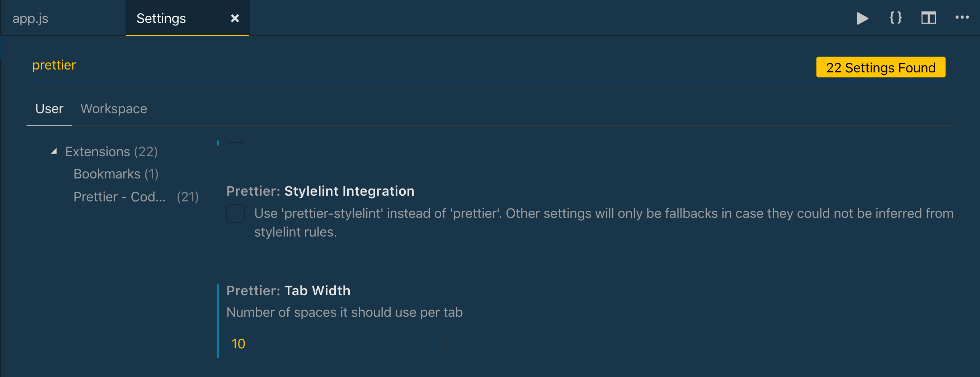Select the User settings tab
This screenshot has height=377, width=980.
pyautogui.click(x=49, y=109)
